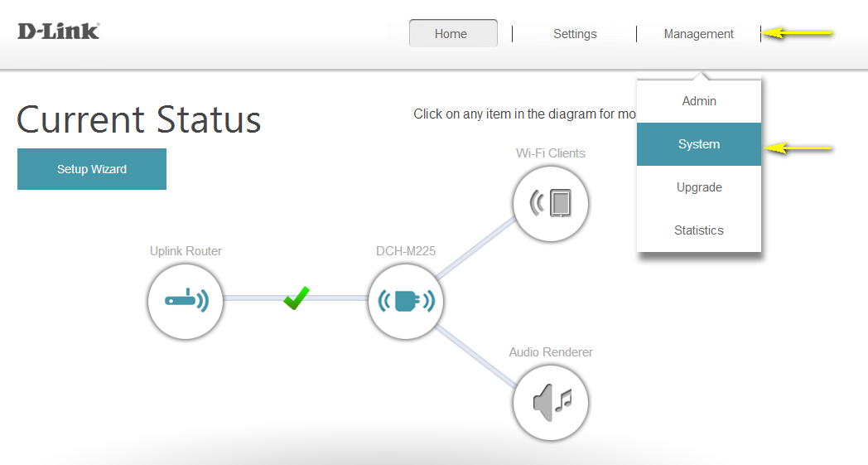Click the "Wi-Fi Clients" text label
This screenshot has width=868, height=465.
click(551, 153)
